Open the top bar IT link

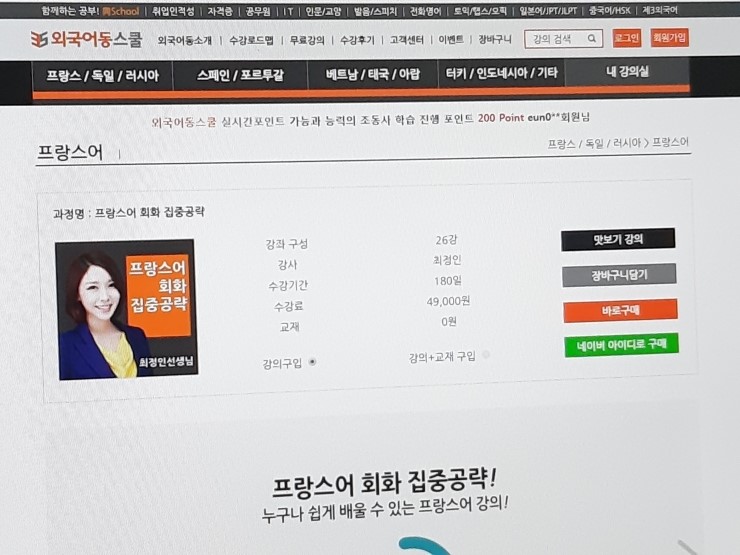[288, 11]
